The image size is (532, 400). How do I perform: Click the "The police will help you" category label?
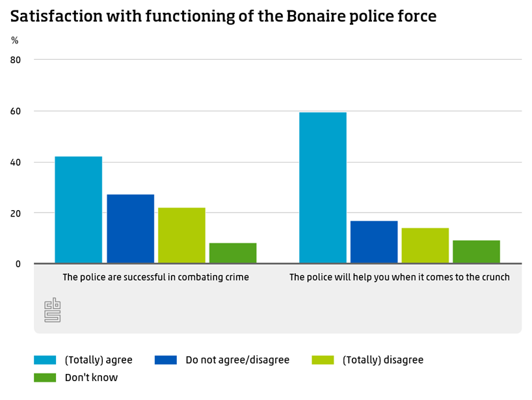point(399,277)
